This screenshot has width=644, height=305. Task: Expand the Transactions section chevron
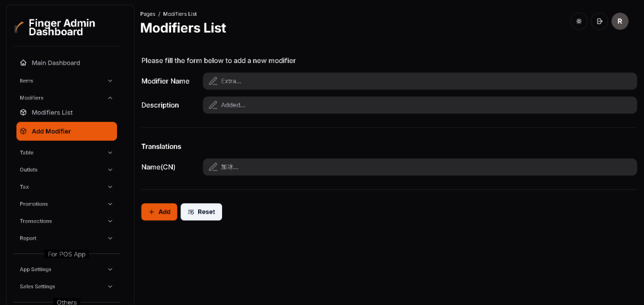point(110,221)
